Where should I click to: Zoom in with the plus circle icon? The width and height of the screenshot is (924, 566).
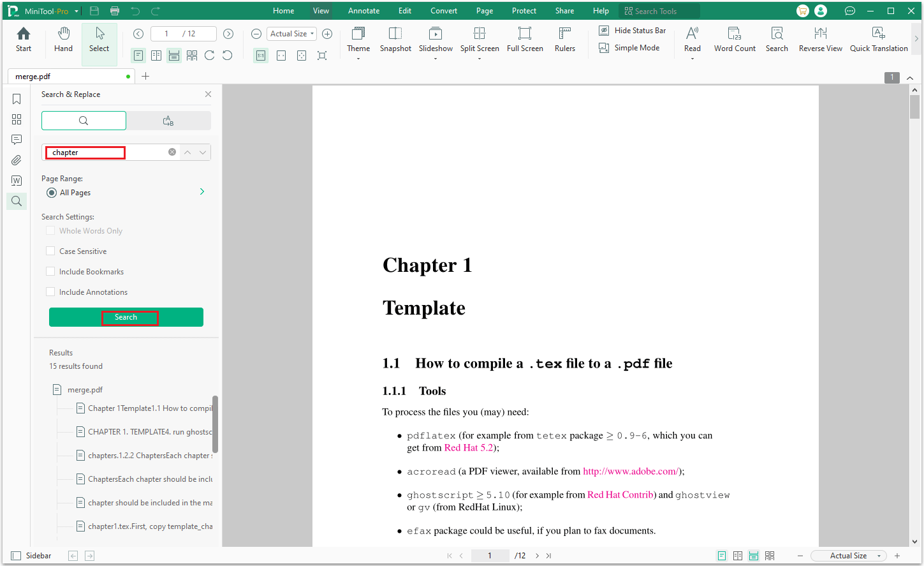(x=327, y=34)
